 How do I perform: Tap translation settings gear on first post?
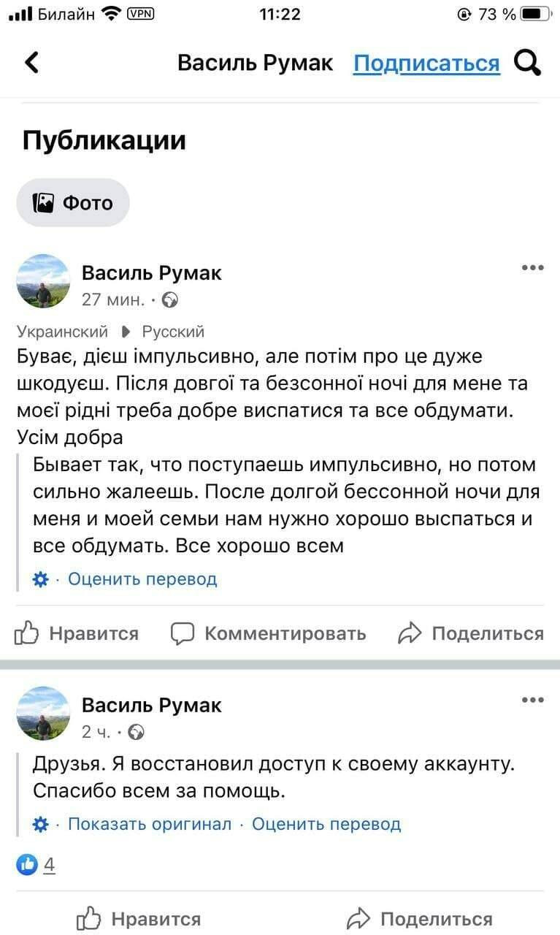pyautogui.click(x=41, y=579)
